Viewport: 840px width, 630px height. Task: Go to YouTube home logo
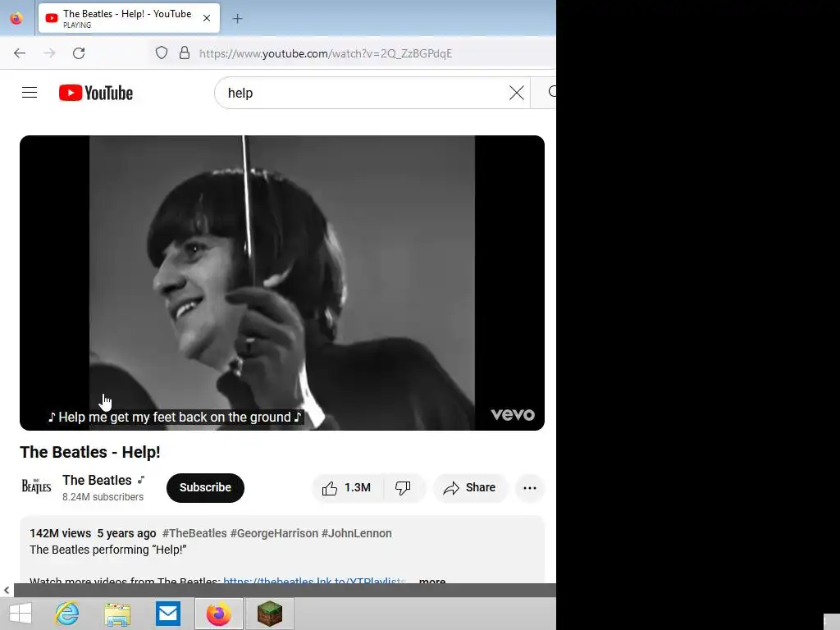[x=96, y=93]
